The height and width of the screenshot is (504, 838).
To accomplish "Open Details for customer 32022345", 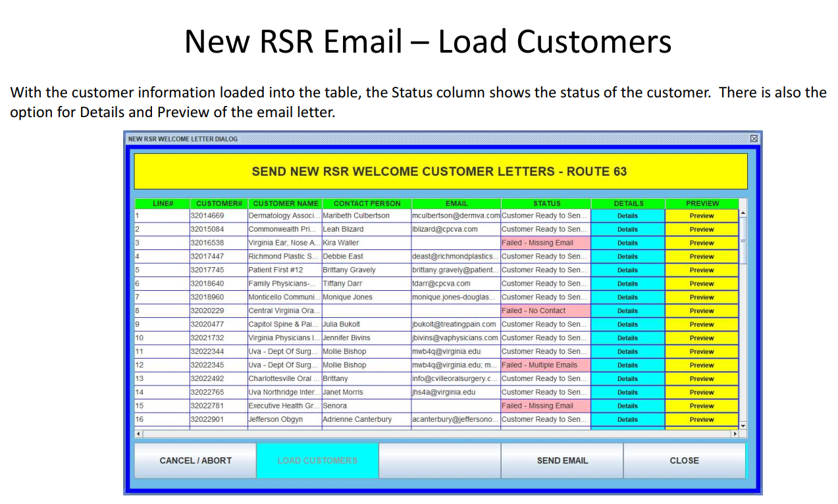I will 628,365.
